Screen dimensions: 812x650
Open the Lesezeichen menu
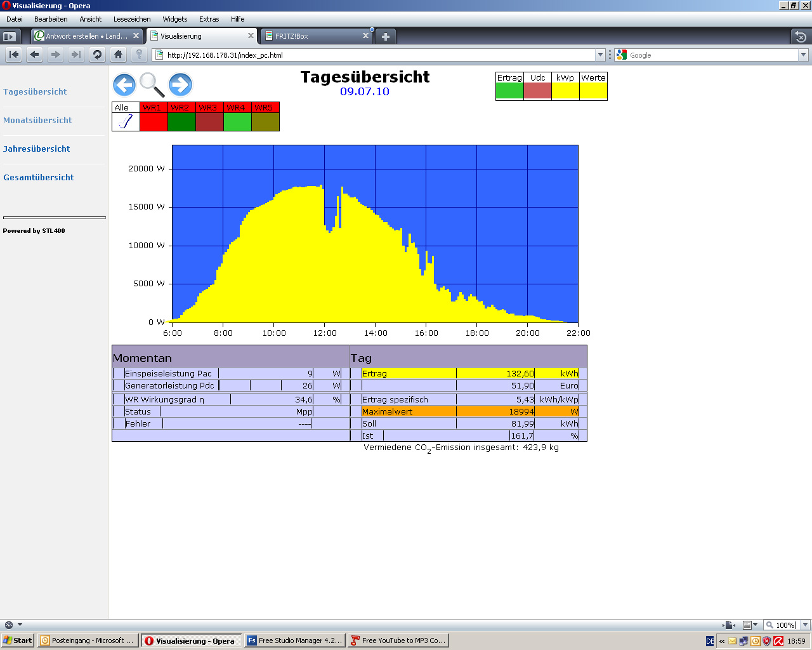tap(132, 19)
